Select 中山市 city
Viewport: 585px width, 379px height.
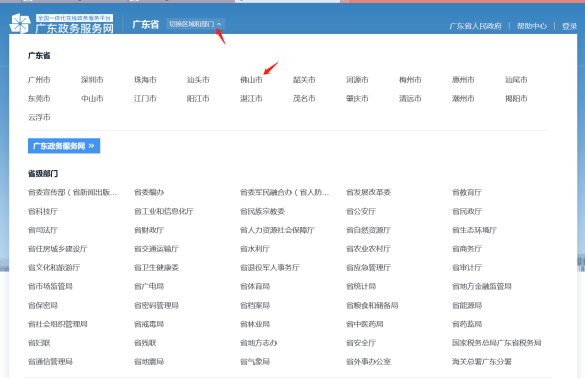(x=92, y=98)
